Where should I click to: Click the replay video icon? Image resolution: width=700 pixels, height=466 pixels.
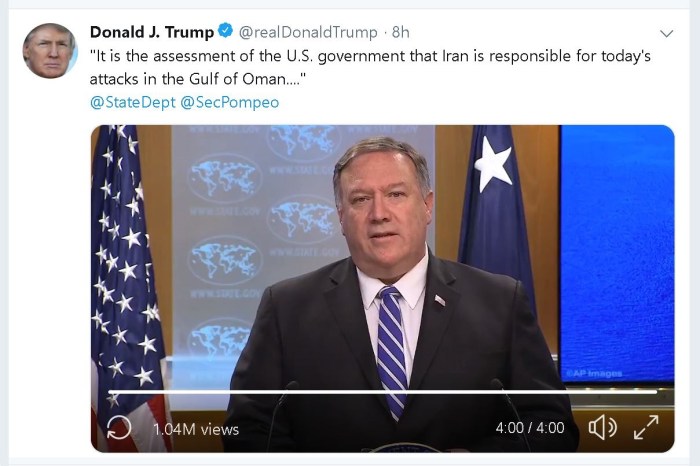click(x=118, y=428)
